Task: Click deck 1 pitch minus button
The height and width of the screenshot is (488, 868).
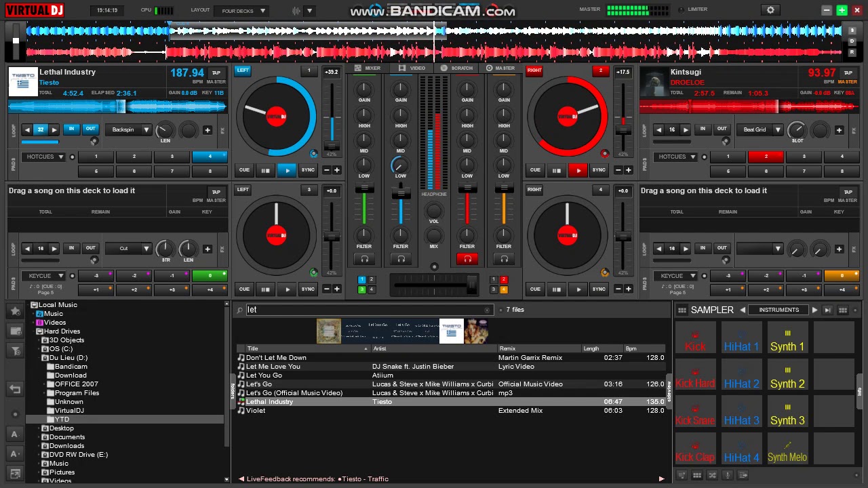Action: click(327, 170)
